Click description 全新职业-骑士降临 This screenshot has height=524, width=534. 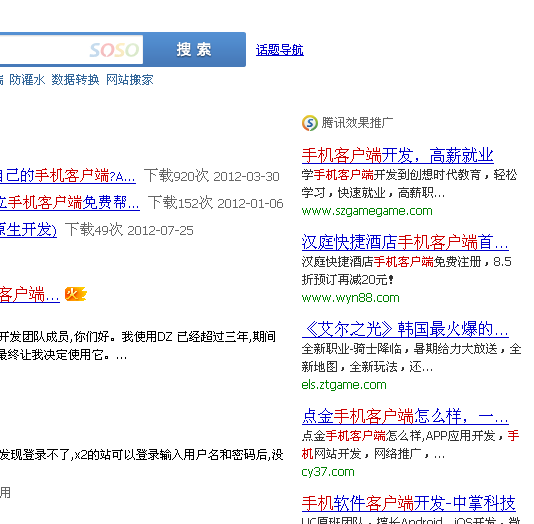(x=411, y=358)
